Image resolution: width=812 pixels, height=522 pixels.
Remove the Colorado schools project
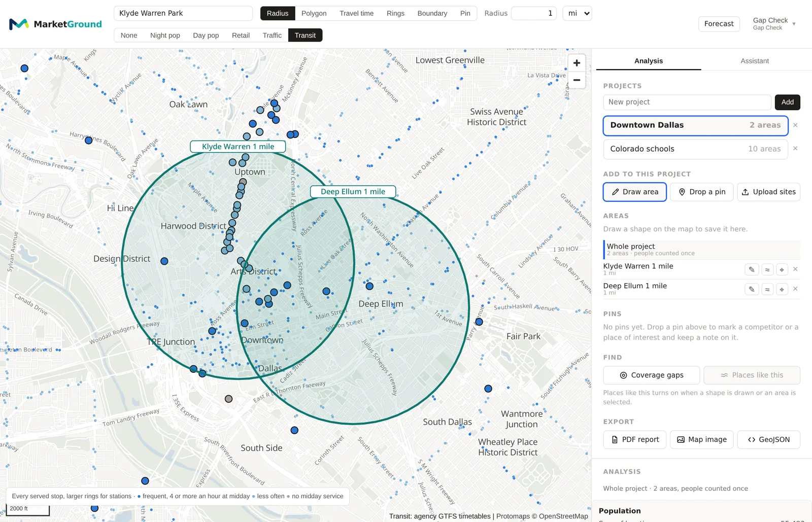click(x=795, y=149)
